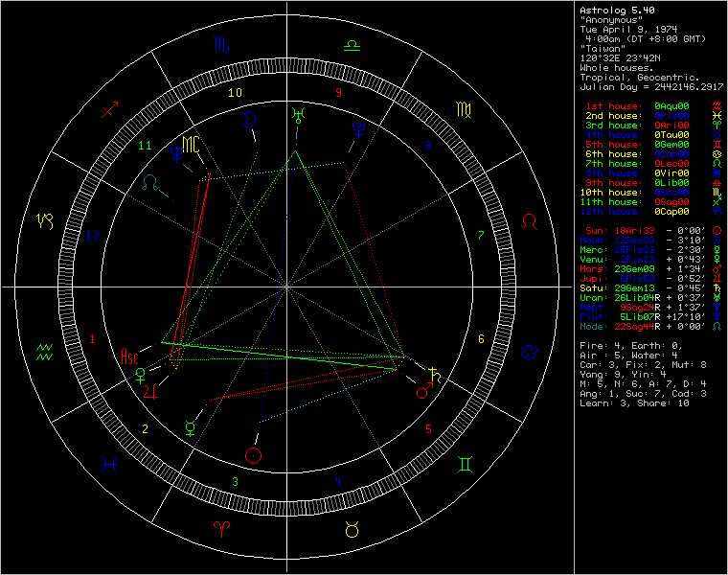The image size is (728, 575).
Task: Click the North Node symbol in the wheel
Action: [x=150, y=182]
